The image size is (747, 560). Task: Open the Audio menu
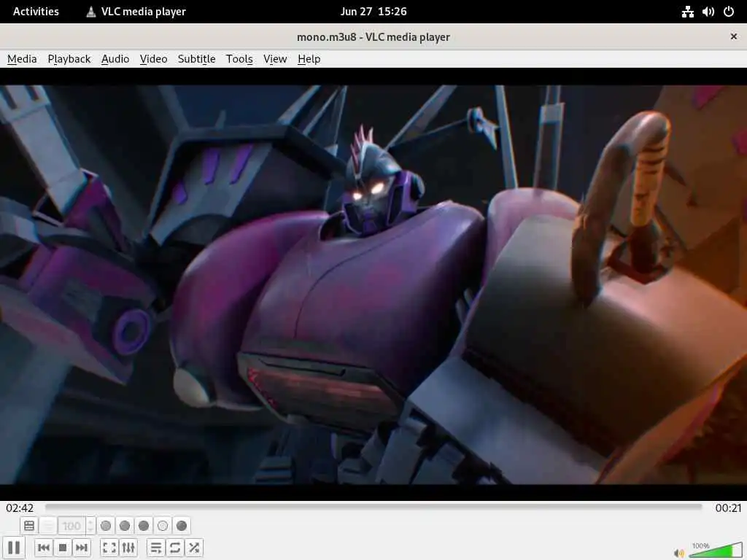coord(115,59)
